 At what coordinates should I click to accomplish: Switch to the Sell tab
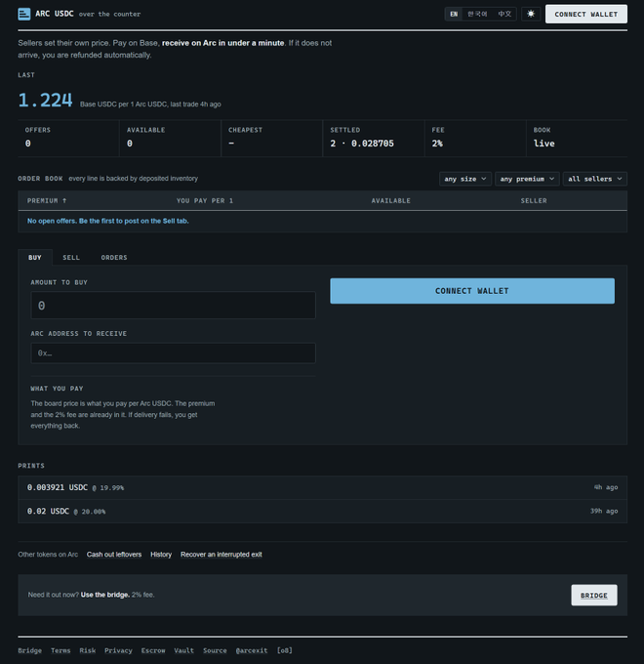[x=71, y=258]
